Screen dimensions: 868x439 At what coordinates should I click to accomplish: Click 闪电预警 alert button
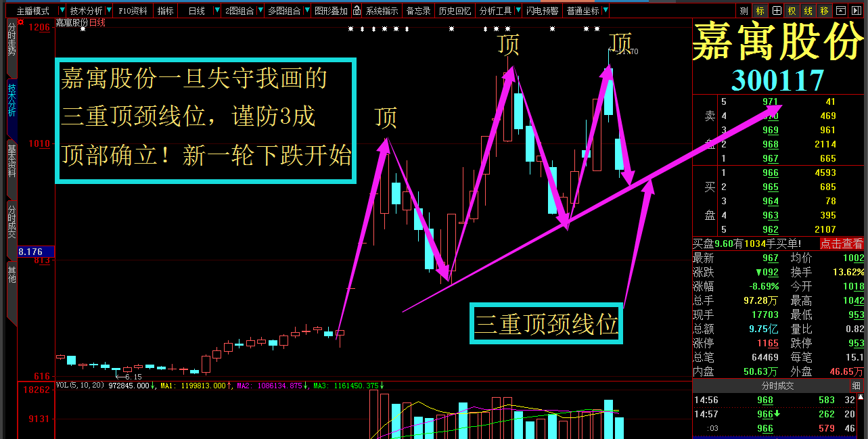click(x=543, y=11)
